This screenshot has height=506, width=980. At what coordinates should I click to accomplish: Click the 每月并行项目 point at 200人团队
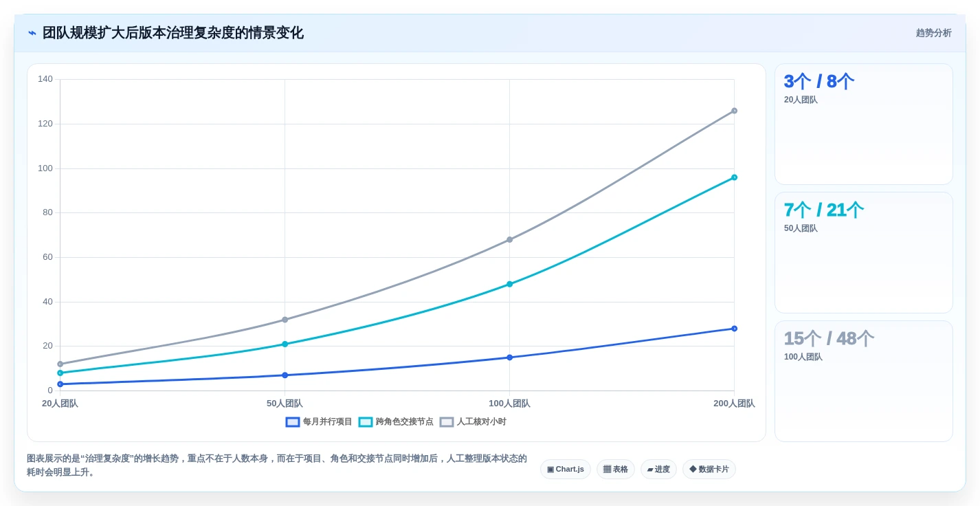tap(734, 329)
